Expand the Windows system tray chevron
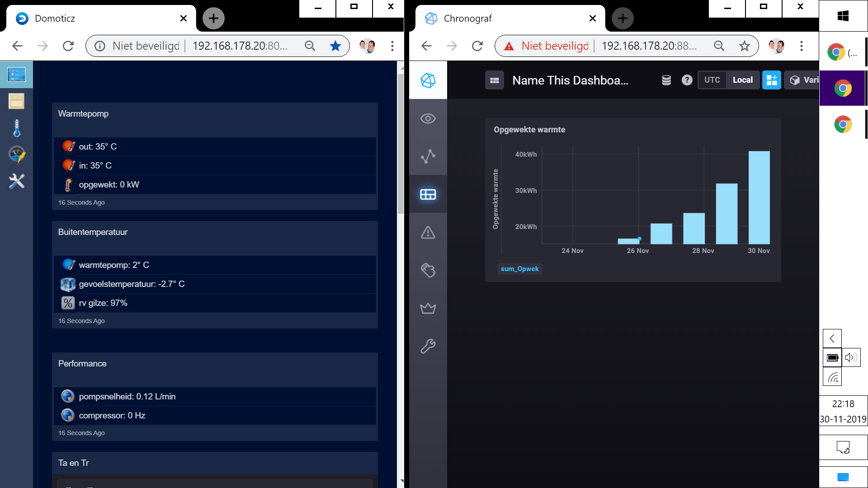This screenshot has width=868, height=488. coord(832,338)
